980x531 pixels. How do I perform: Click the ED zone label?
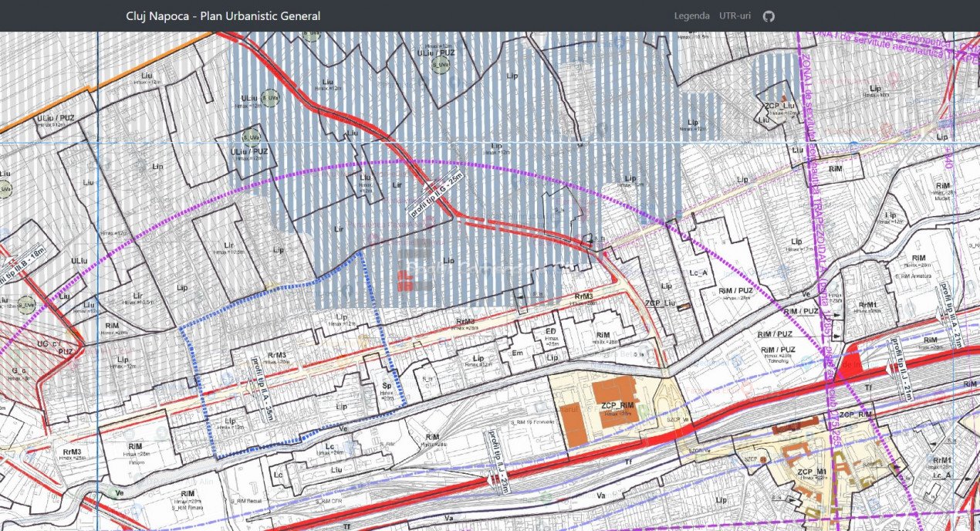[x=550, y=330]
